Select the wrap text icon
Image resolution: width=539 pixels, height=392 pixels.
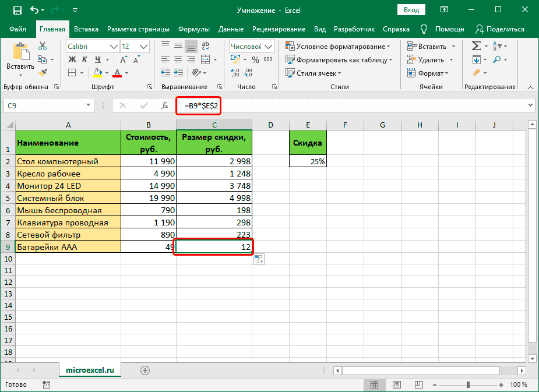(205, 45)
